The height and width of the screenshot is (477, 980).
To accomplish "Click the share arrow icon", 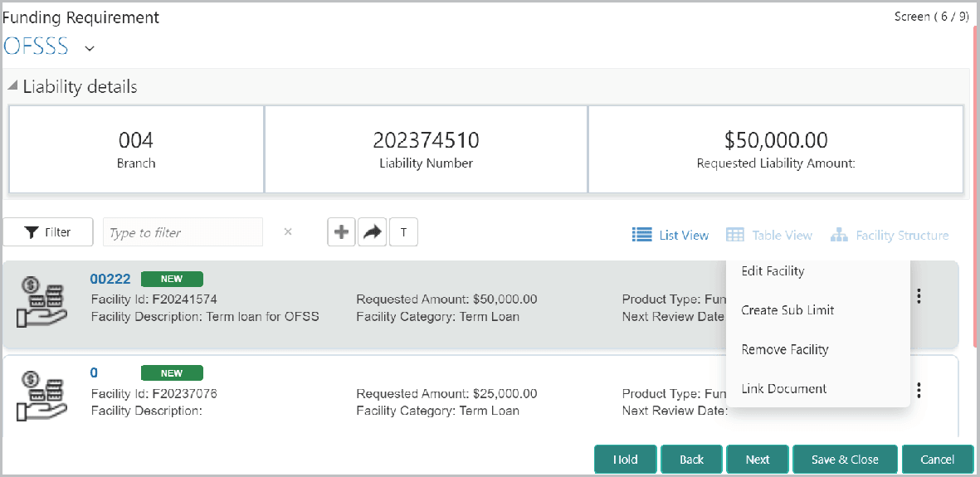I will click(x=373, y=233).
